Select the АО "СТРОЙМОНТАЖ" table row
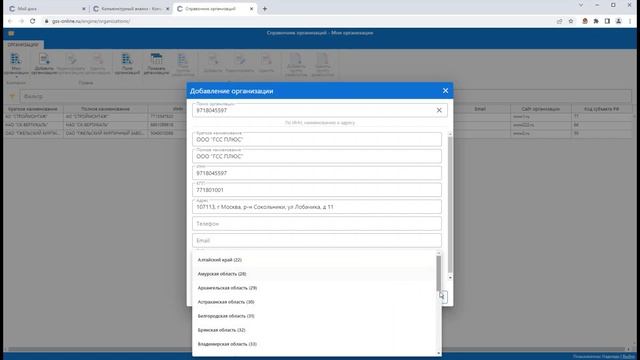640x360 pixels. point(95,117)
